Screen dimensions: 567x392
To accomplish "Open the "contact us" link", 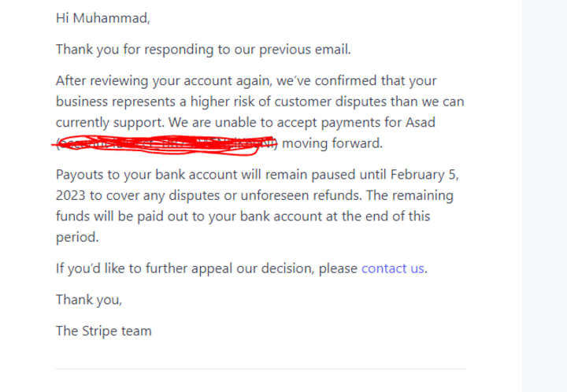I will pos(392,268).
